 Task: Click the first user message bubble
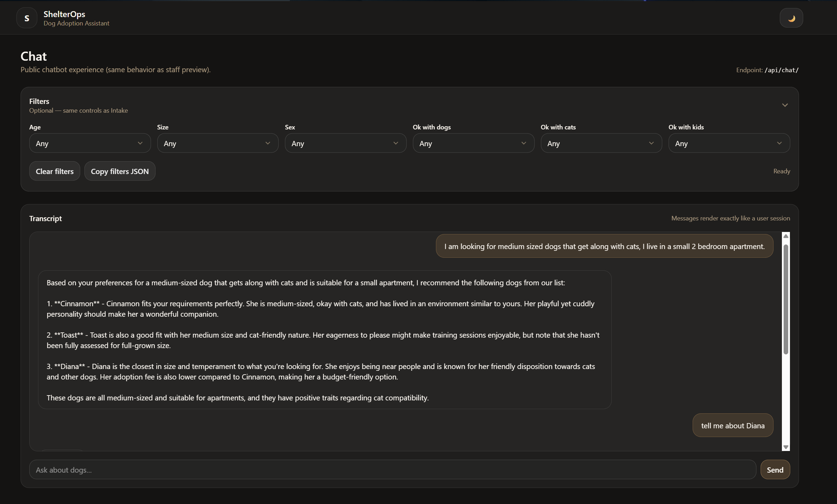coord(604,246)
